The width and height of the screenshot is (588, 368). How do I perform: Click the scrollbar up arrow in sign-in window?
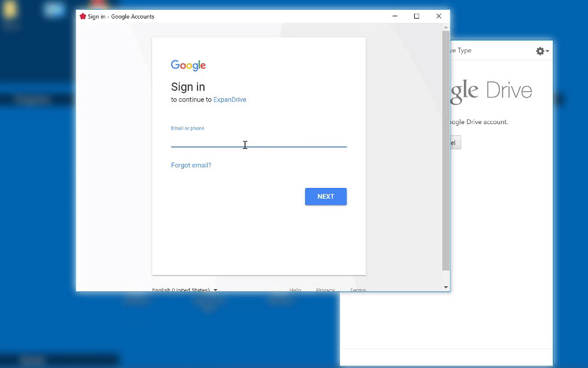point(446,27)
